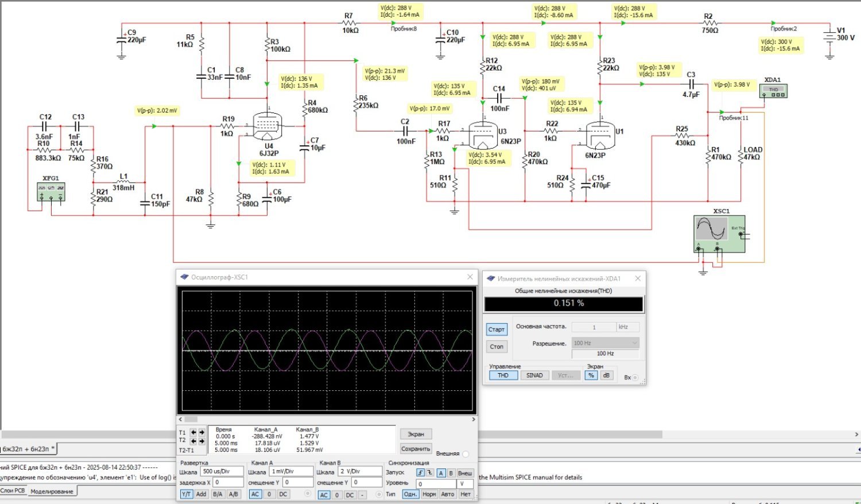Select capacitor C10 220µF

point(440,39)
